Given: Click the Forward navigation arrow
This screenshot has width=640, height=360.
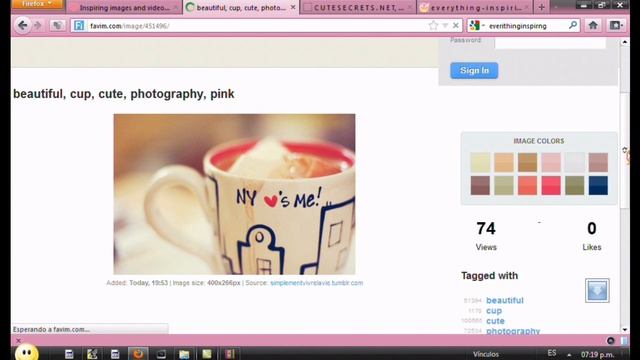Looking at the screenshot, I should [38, 26].
